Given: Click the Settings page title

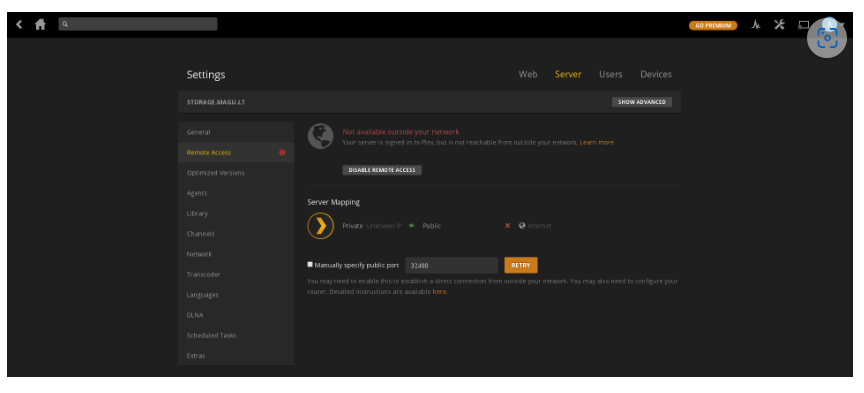Looking at the screenshot, I should click(206, 75).
